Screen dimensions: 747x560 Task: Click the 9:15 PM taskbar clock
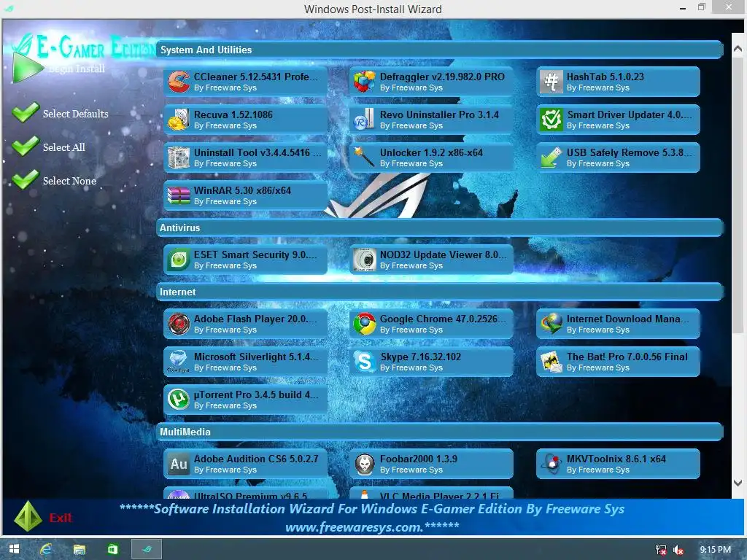point(715,550)
